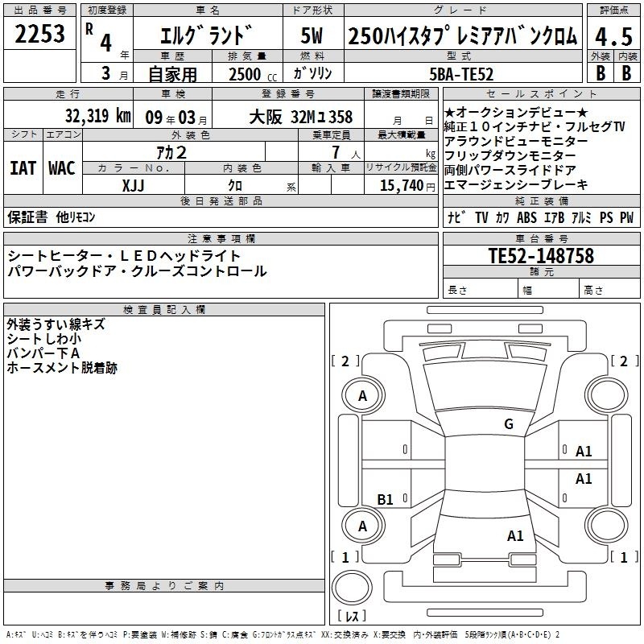Viewport: 644px width, 644px height.
Task: Click the セールスポイント header
Action: 541,93
